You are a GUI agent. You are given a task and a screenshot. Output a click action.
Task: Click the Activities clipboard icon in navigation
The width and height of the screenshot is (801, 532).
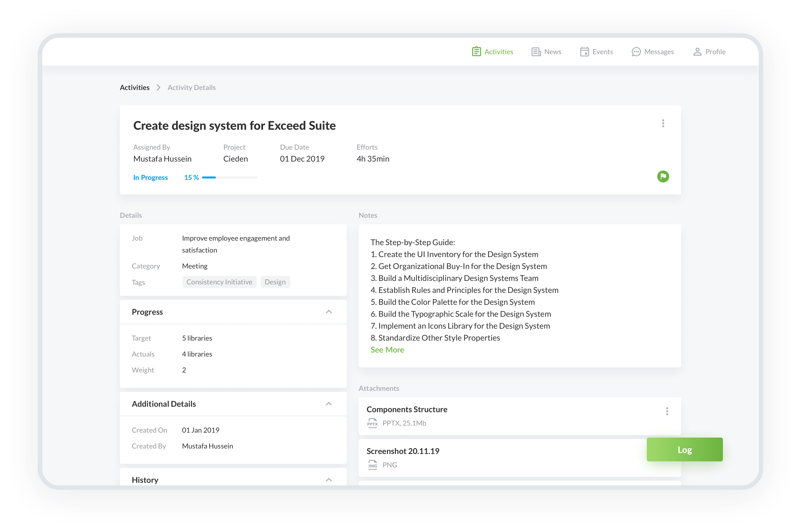pyautogui.click(x=477, y=52)
